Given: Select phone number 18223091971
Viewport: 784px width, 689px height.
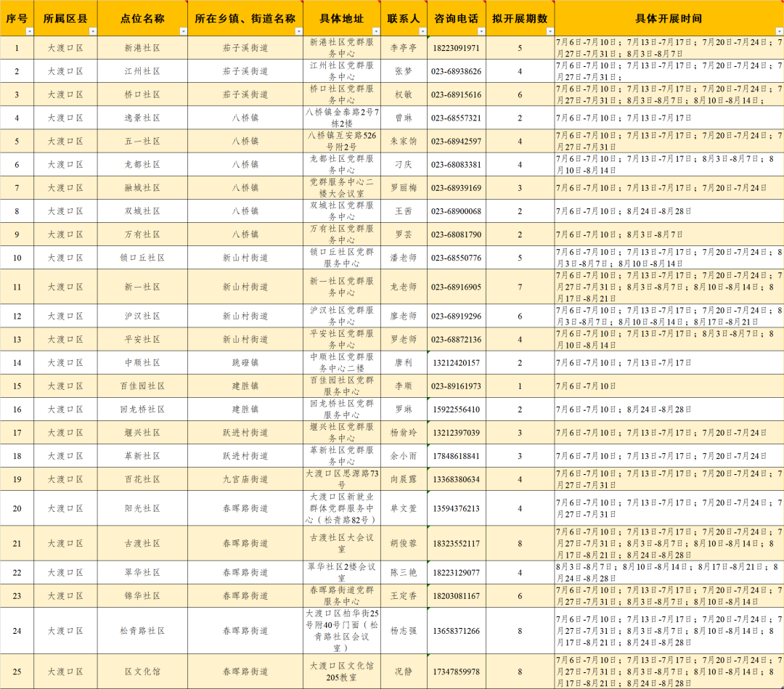Looking at the screenshot, I should [456, 48].
